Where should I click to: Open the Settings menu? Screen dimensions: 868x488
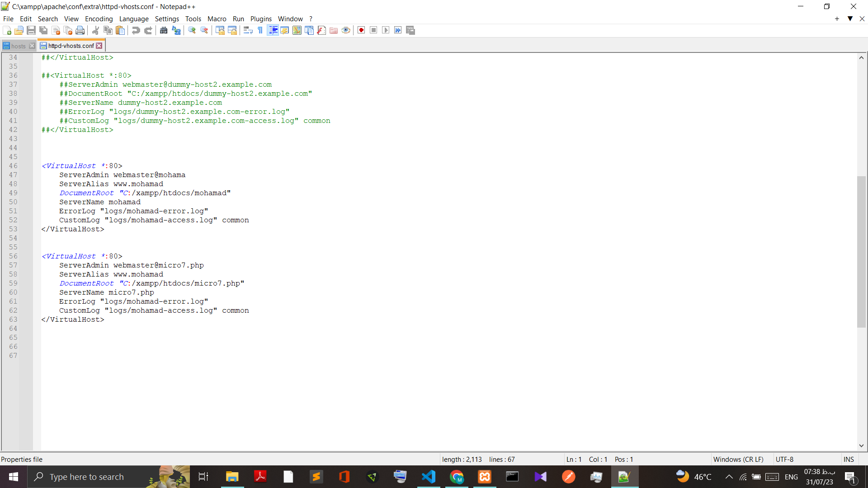coord(167,19)
